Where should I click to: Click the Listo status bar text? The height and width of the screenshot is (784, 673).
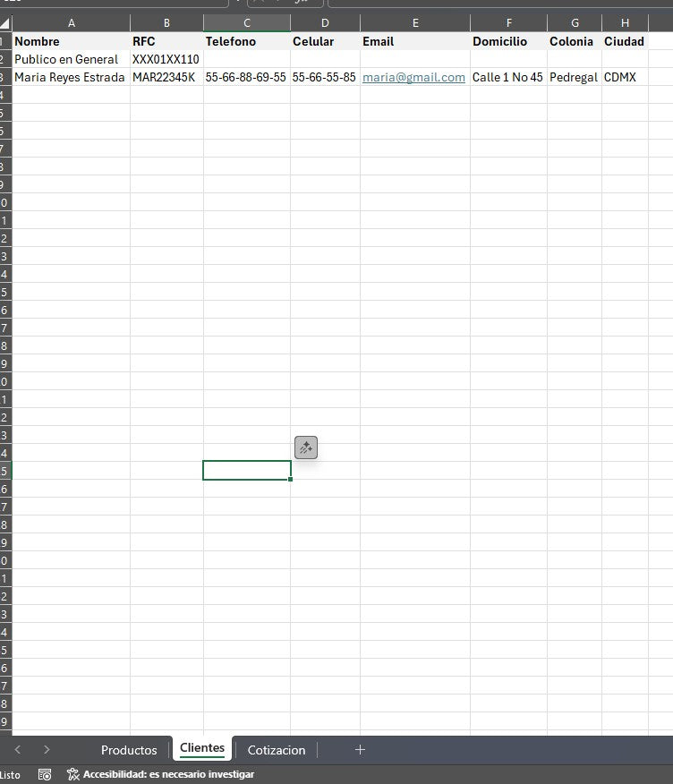(10, 775)
